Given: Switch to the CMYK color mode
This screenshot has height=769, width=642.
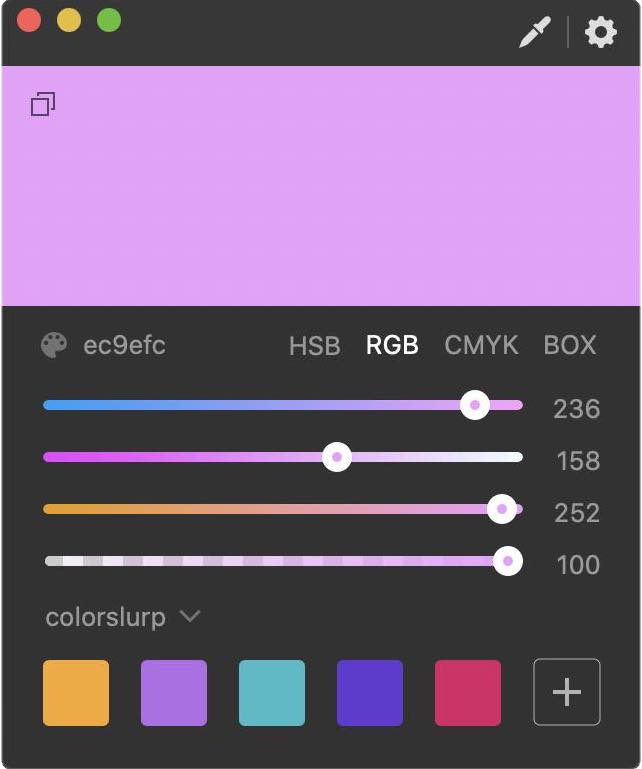Looking at the screenshot, I should pos(481,346).
